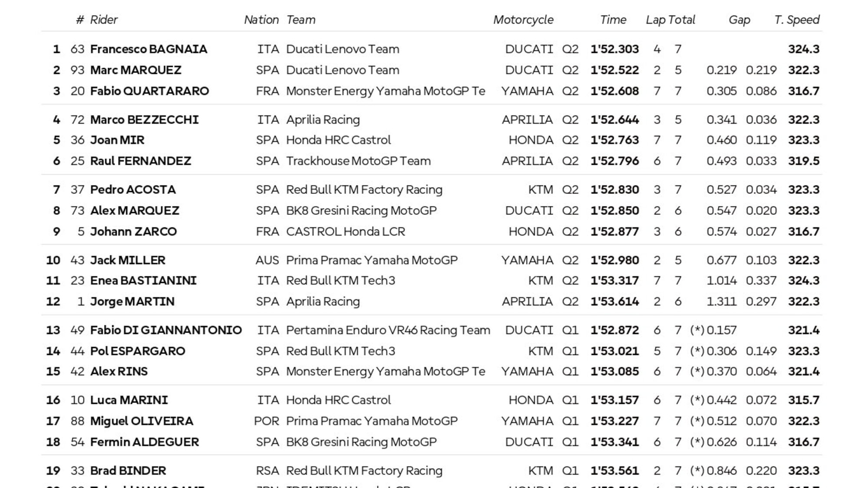This screenshot has width=868, height=488.
Task: Click the Nation column header
Action: 261,20
